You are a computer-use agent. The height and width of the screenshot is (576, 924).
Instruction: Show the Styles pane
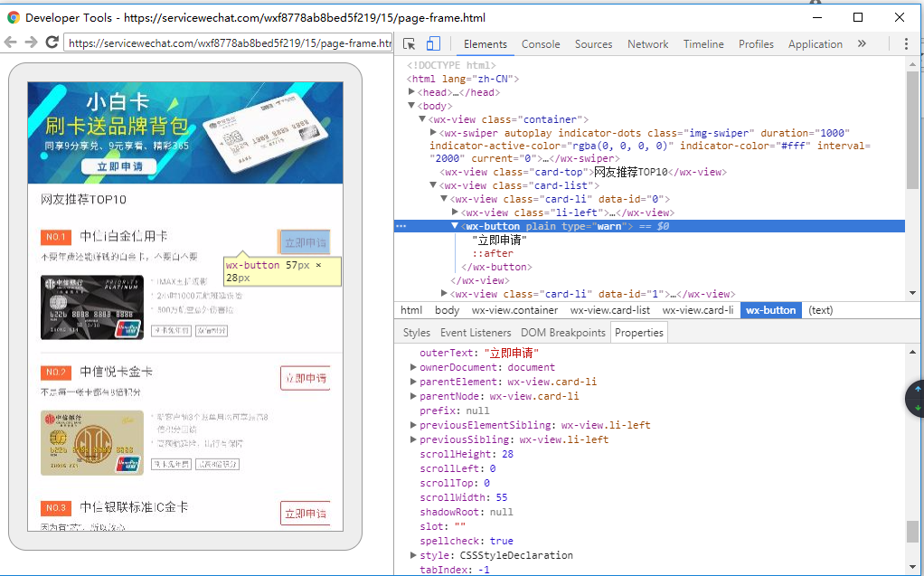(x=417, y=333)
